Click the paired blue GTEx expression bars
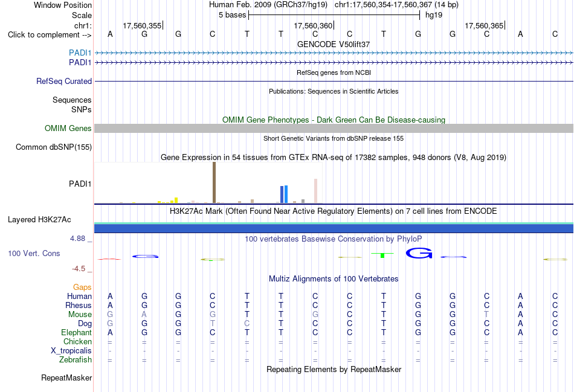Viewport: 574px width, 392px height. pos(284,194)
